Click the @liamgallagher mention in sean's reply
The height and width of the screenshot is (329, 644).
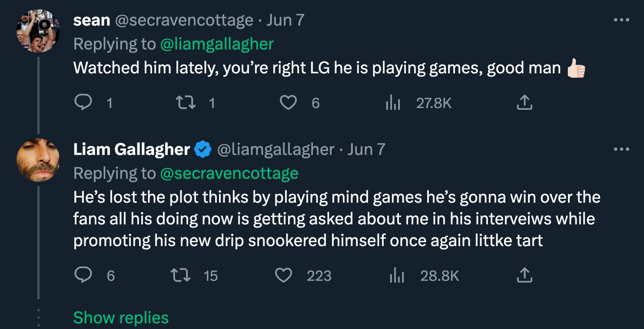point(217,44)
